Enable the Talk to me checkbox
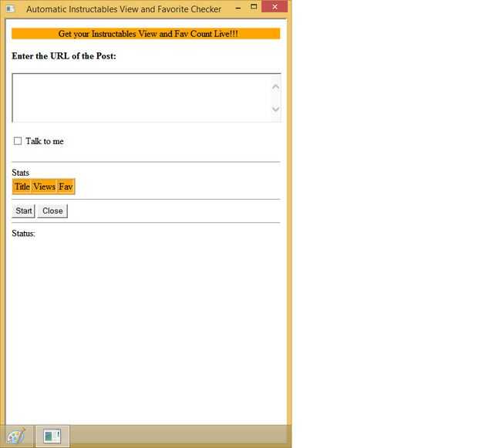Image resolution: width=478 pixels, height=448 pixels. point(18,141)
